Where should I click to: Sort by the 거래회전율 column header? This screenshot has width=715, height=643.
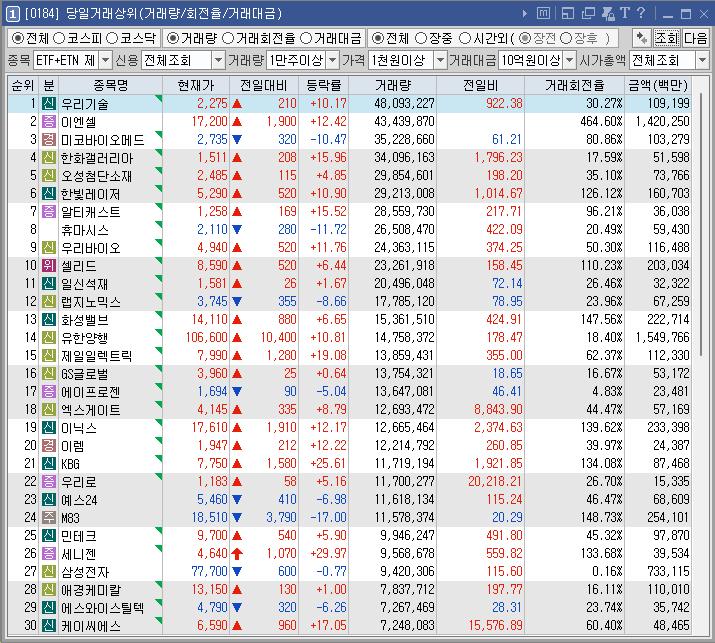click(575, 85)
